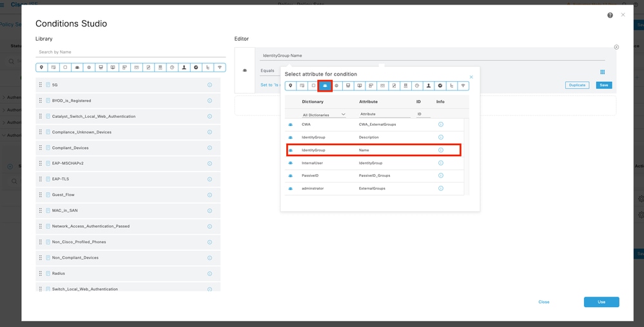This screenshot has width=644, height=327.
Task: Open info for CWA_ExternalGroups attribute
Action: pos(441,124)
